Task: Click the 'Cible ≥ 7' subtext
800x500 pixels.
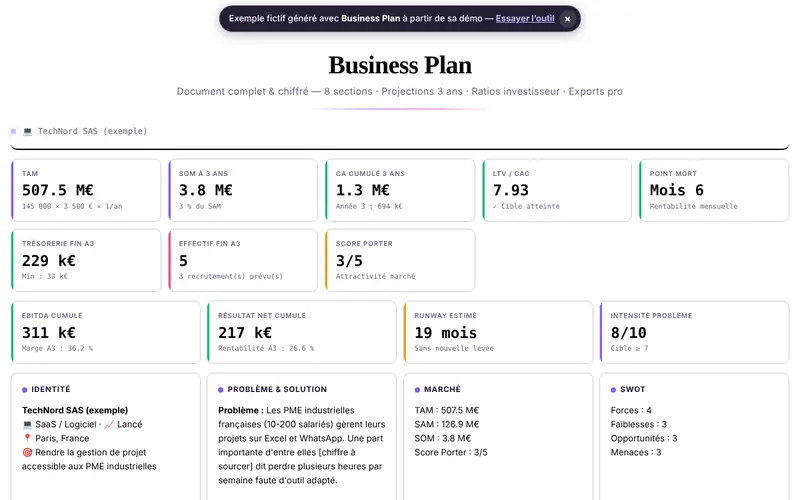Action: tap(629, 348)
